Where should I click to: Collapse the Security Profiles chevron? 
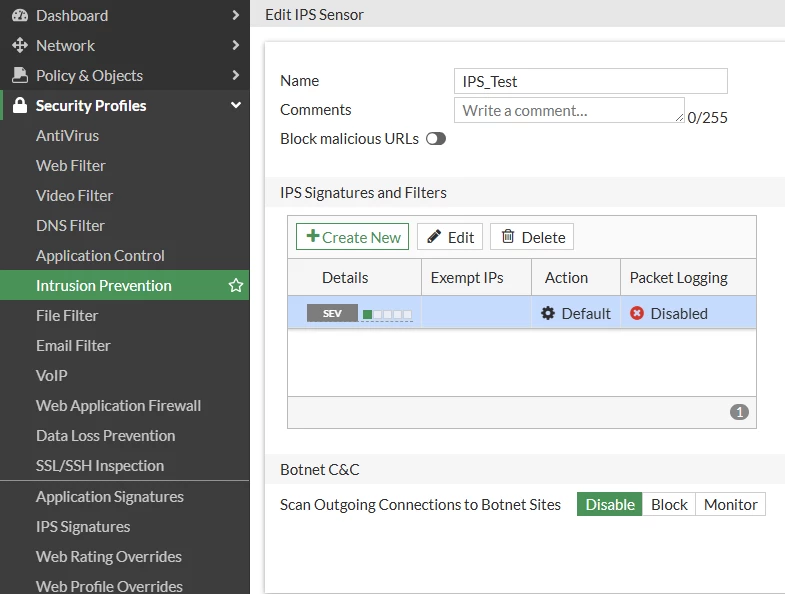point(236,105)
